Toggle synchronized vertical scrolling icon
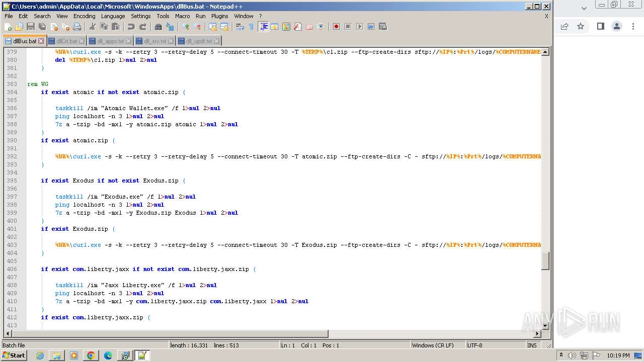Viewport: 644px width, 362px height. [x=213, y=27]
